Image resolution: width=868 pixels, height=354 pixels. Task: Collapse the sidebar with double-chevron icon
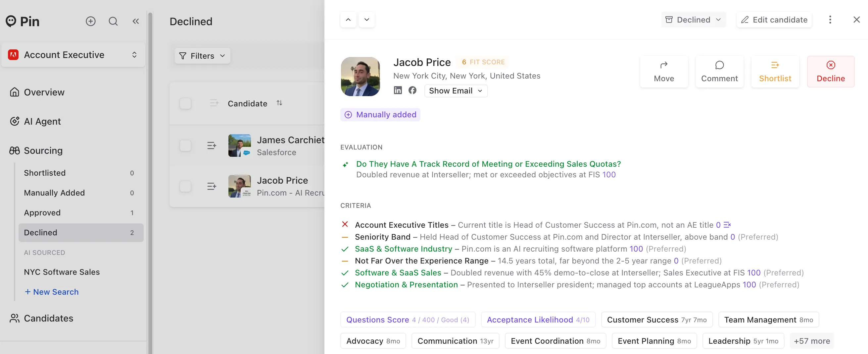[136, 21]
